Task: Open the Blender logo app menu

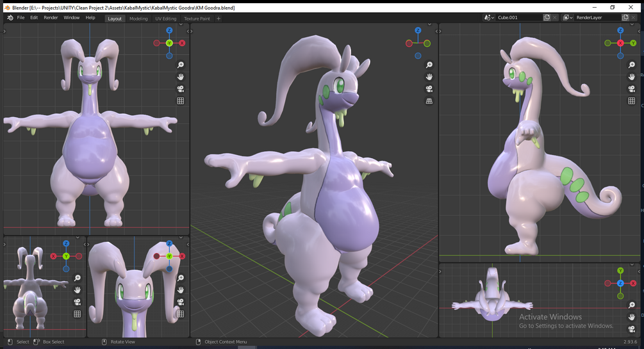Action: click(10, 18)
